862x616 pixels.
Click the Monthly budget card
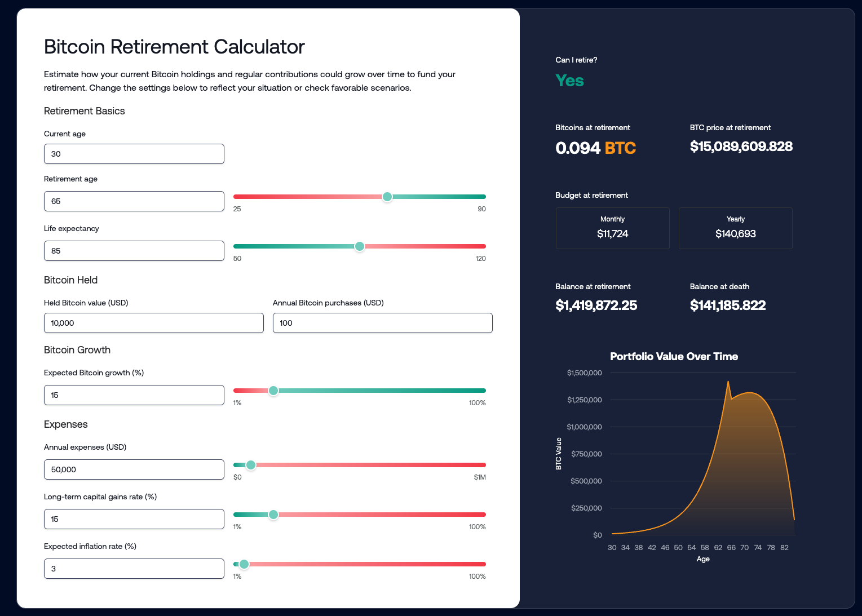click(x=613, y=228)
